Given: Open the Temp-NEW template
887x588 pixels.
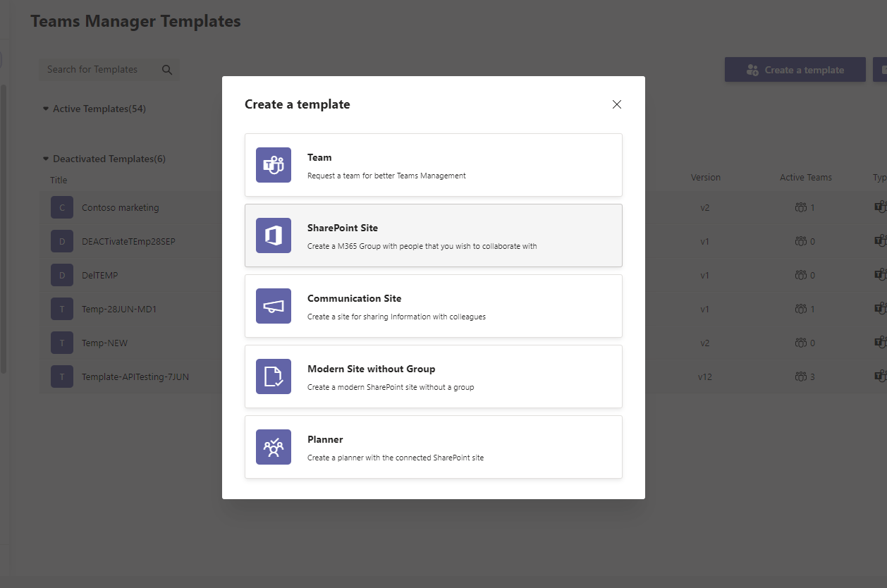Looking at the screenshot, I should [104, 343].
